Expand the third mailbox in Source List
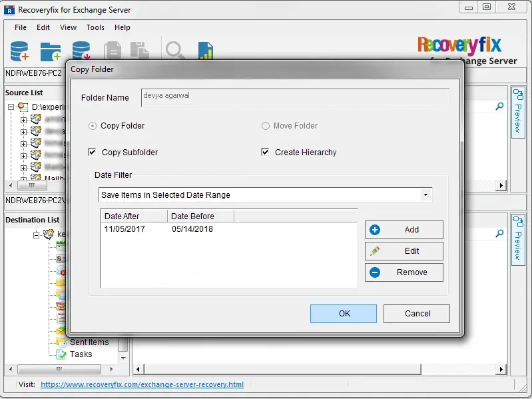Image resolution: width=532 pixels, height=399 pixels. click(x=23, y=144)
